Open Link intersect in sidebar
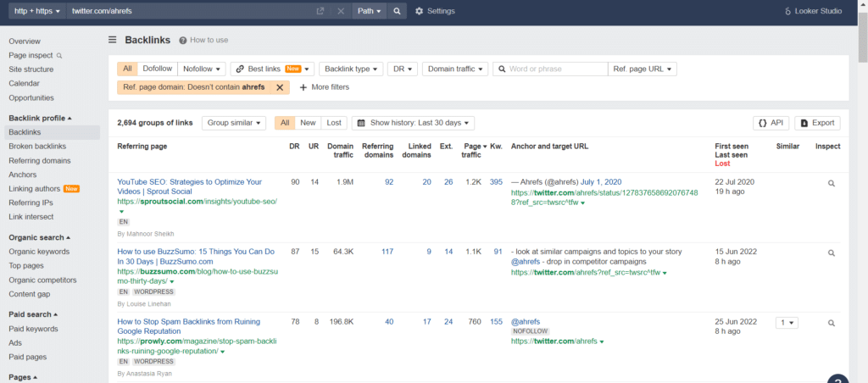The width and height of the screenshot is (868, 383). pyautogui.click(x=31, y=217)
